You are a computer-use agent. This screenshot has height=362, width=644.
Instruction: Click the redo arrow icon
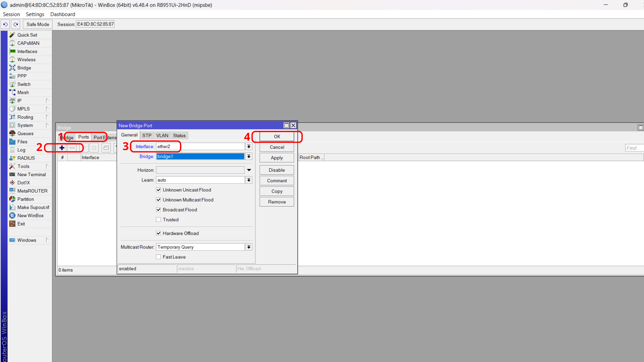16,24
